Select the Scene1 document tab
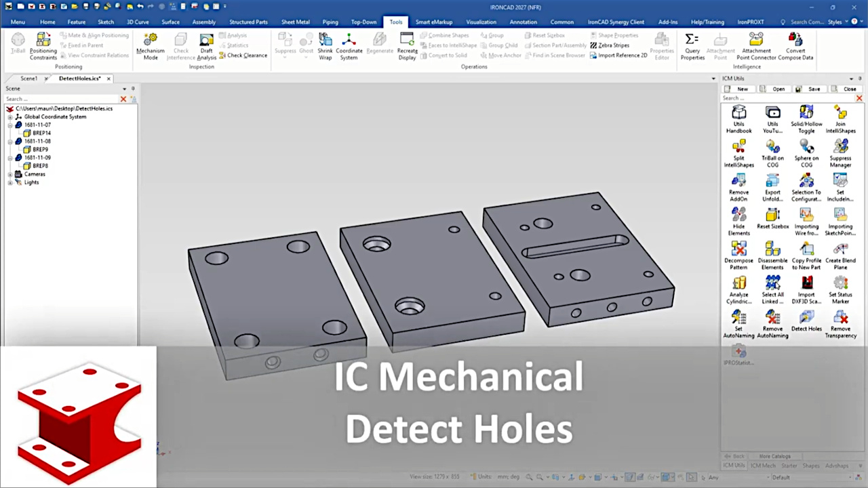The height and width of the screenshot is (488, 868). pos(29,79)
